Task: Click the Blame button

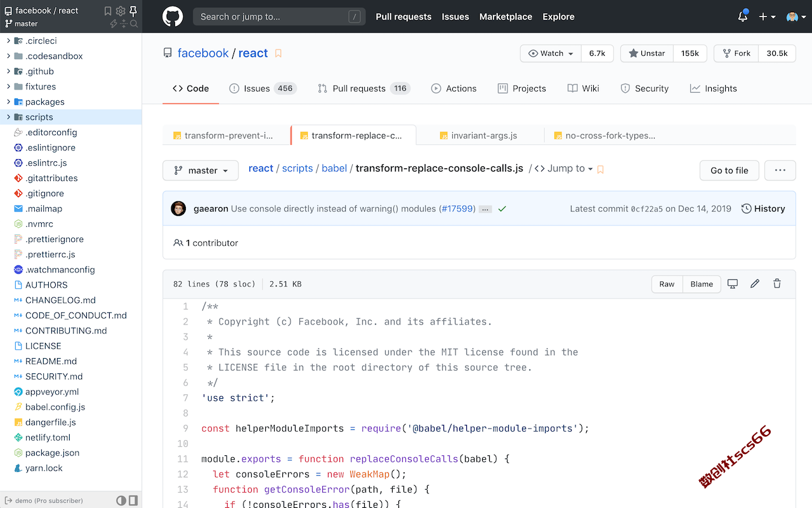Action: [x=702, y=284]
